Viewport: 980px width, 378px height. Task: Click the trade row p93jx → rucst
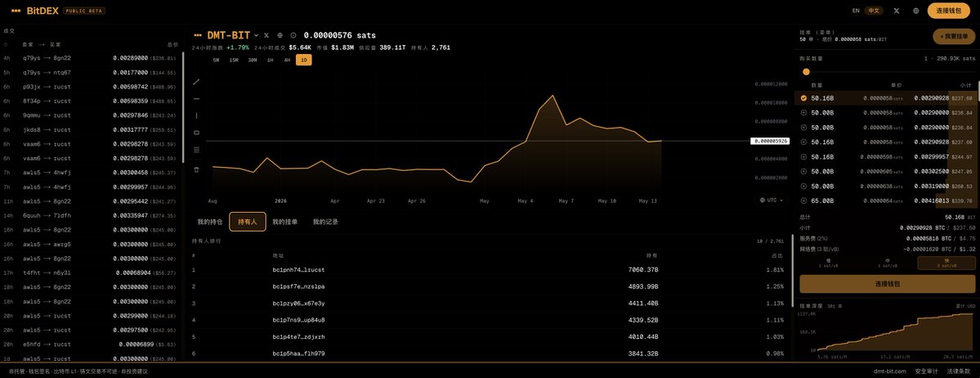point(91,87)
